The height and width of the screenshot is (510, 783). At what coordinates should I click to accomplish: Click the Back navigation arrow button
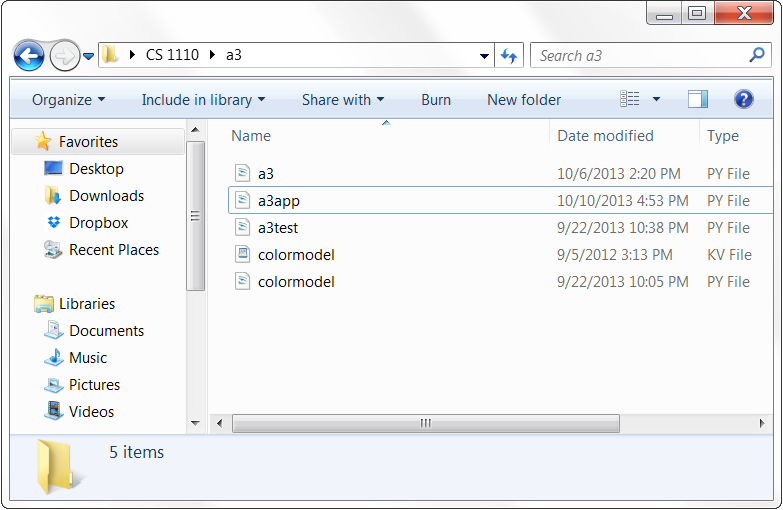coord(29,56)
